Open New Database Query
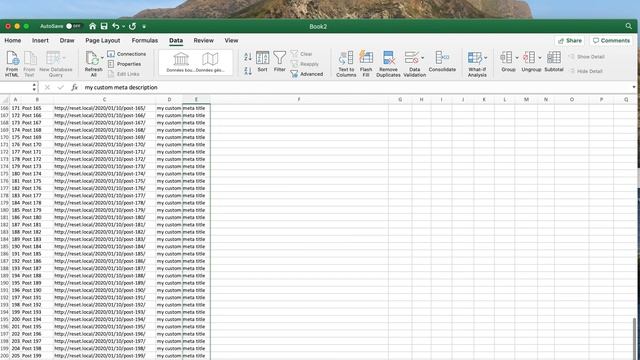640x360 pixels. [x=56, y=64]
